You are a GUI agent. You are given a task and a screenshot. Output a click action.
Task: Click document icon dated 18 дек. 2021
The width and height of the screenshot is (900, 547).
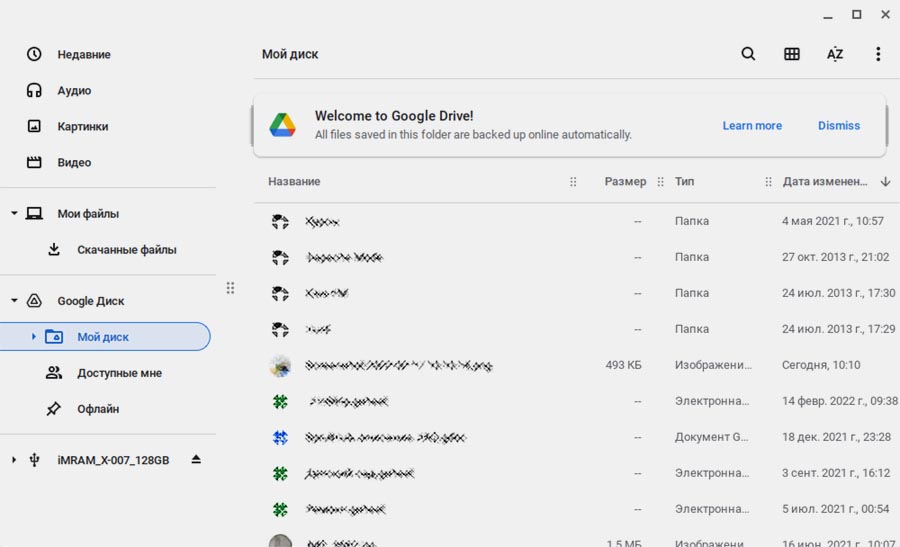pyautogui.click(x=280, y=437)
